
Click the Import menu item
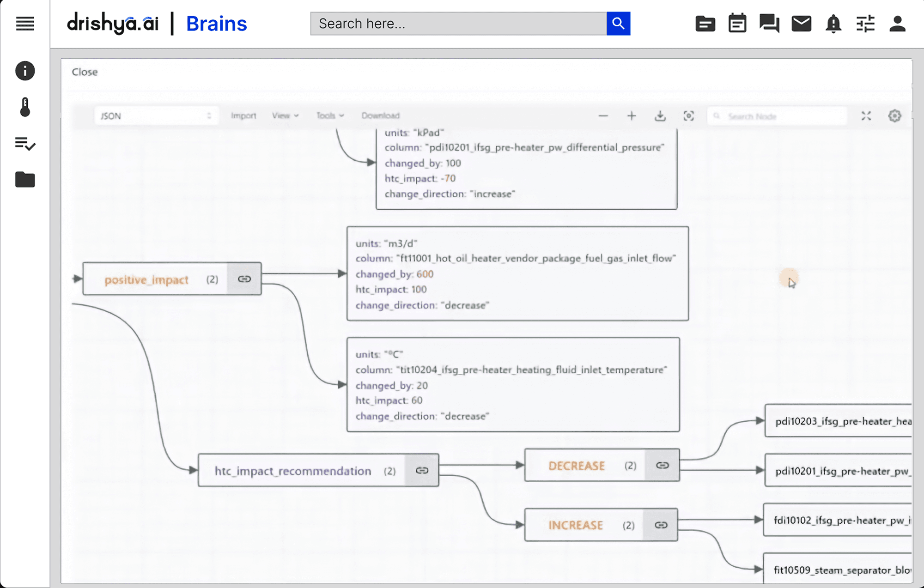[243, 115]
